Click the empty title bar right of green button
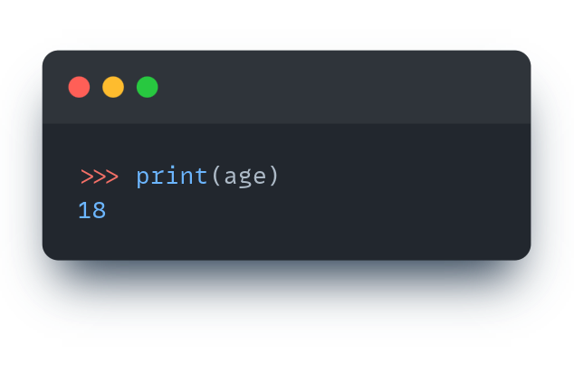Image resolution: width=574 pixels, height=392 pixels. click(x=344, y=87)
